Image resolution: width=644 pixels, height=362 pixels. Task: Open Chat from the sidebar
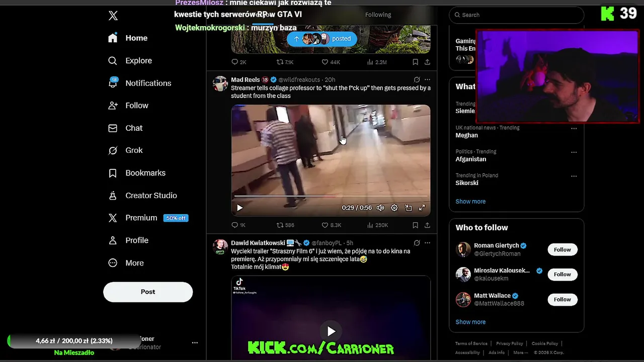[x=126, y=128]
